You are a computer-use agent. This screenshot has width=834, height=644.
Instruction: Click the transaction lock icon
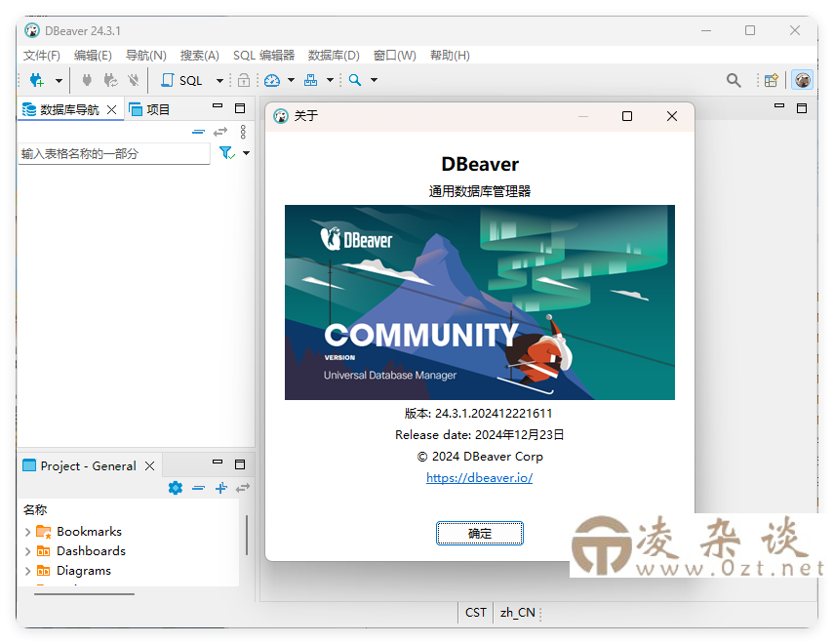click(x=244, y=80)
